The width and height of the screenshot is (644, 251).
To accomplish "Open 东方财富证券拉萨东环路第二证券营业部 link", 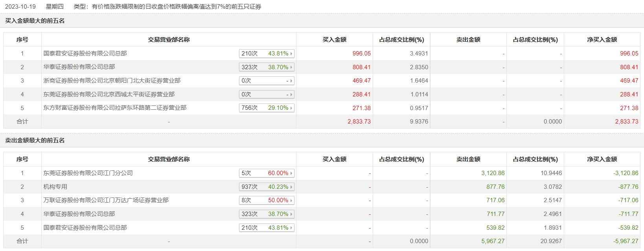I will point(115,108).
